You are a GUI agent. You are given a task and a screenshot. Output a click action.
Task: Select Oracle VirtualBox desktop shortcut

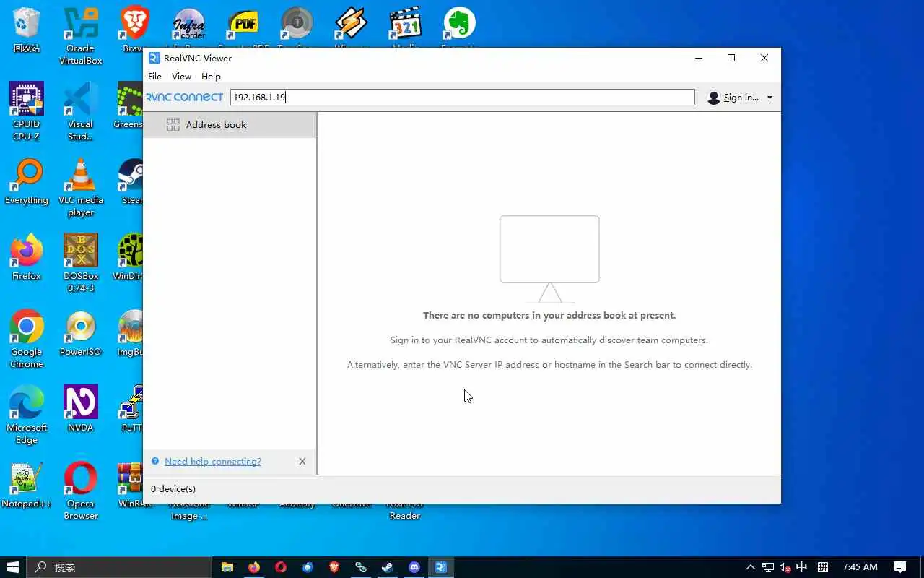81,36
